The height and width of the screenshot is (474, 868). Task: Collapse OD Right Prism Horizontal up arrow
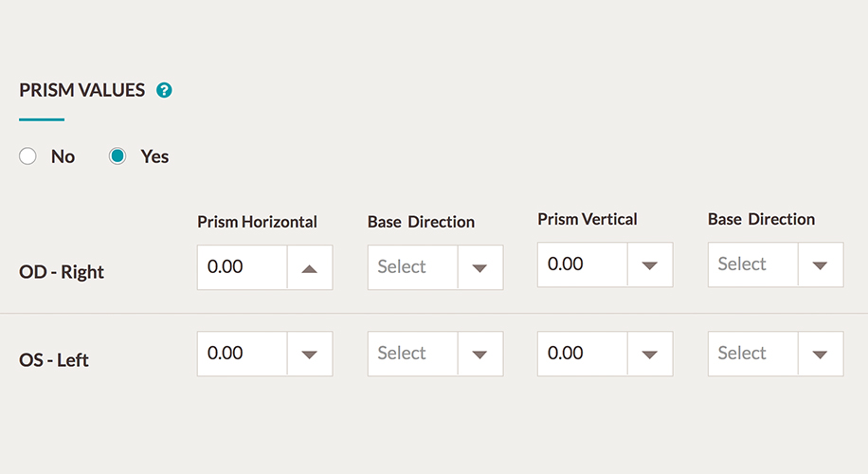[x=310, y=267]
